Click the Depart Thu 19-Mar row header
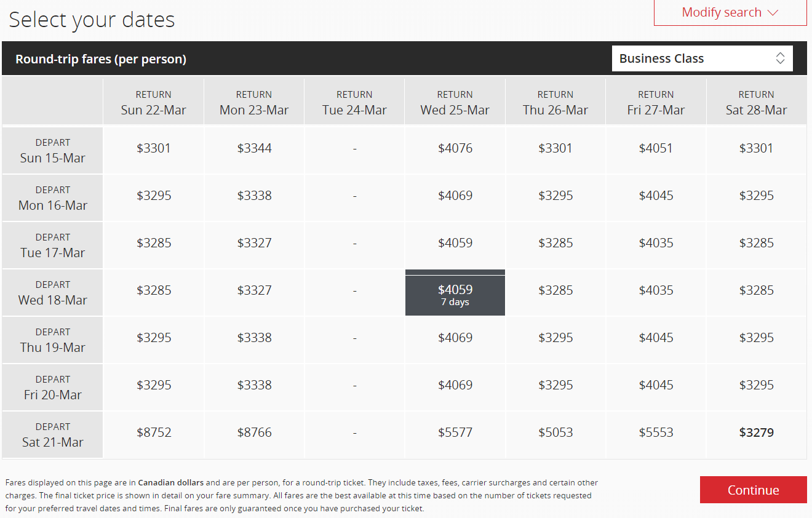Screen dimensions: 812x518 point(53,340)
